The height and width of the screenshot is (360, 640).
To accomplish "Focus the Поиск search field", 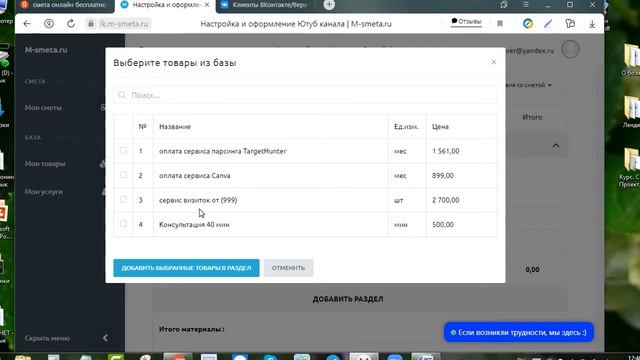I will (x=305, y=95).
